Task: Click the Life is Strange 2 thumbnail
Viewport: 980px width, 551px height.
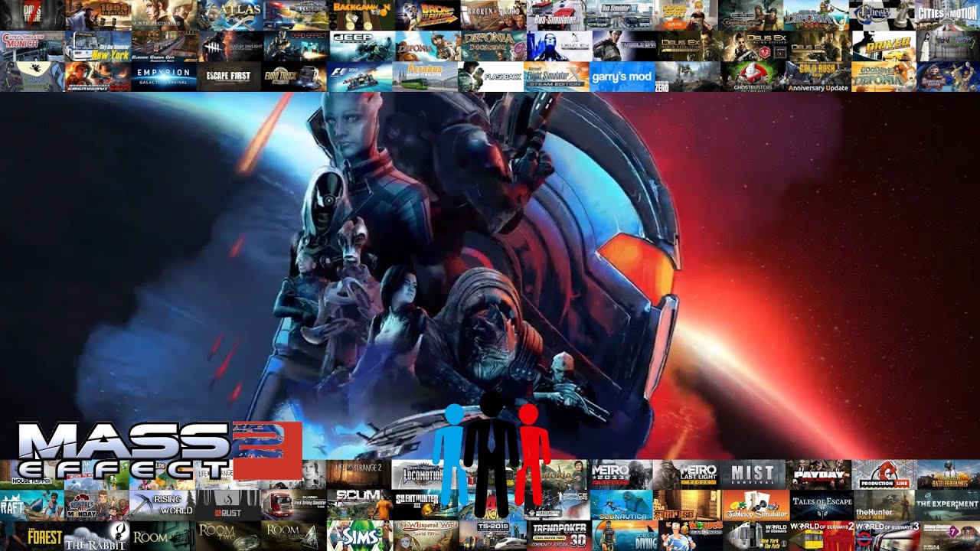Action: click(359, 474)
